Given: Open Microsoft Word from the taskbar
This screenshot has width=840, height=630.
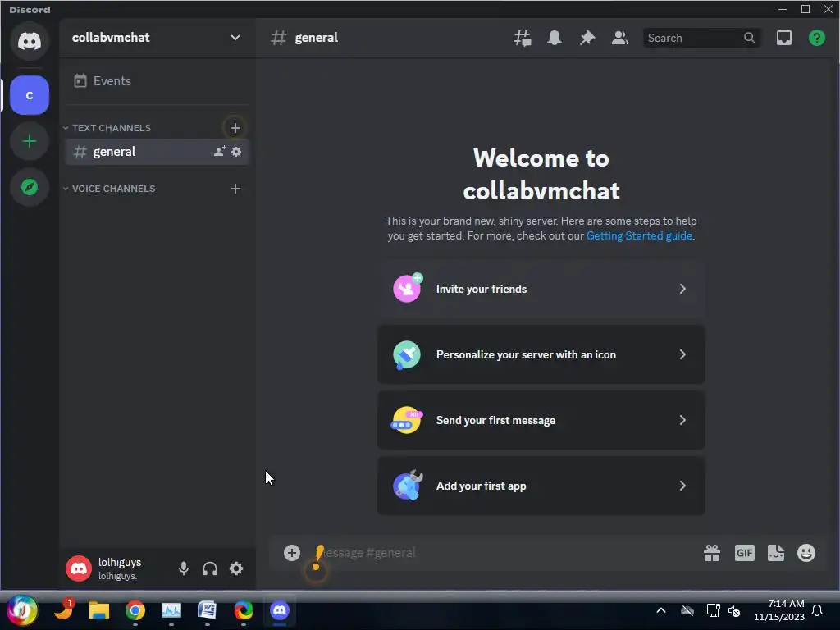Looking at the screenshot, I should (208, 610).
